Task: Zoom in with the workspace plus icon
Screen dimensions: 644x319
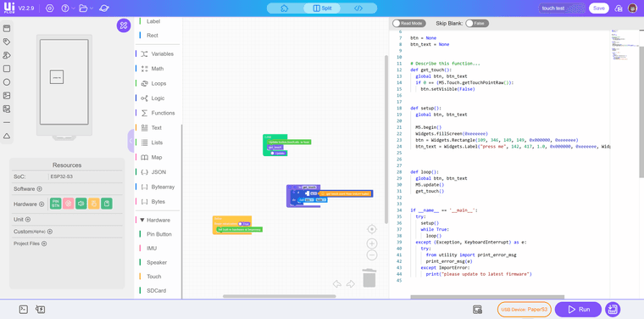Action: 372,243
